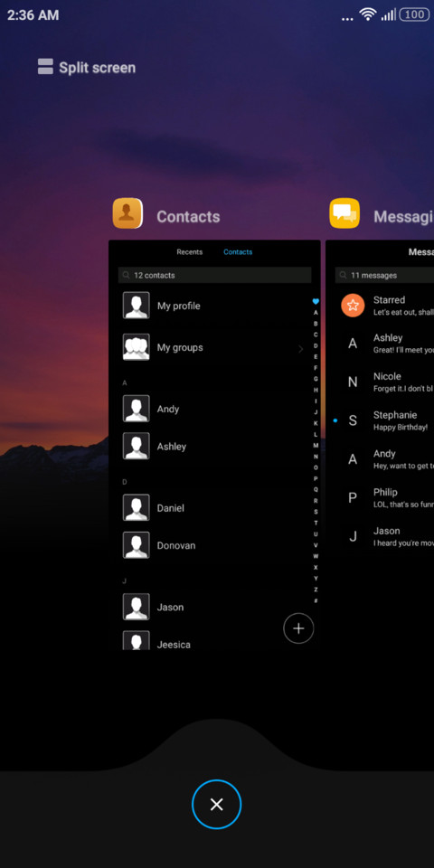Tap the Split screen icon
Viewport: 434px width, 868px height.
coord(45,66)
